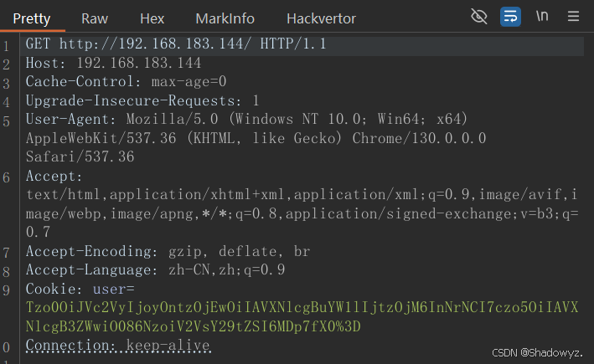Click the Cache-Control: max-age=0 header
The height and width of the screenshot is (364, 594).
click(127, 82)
